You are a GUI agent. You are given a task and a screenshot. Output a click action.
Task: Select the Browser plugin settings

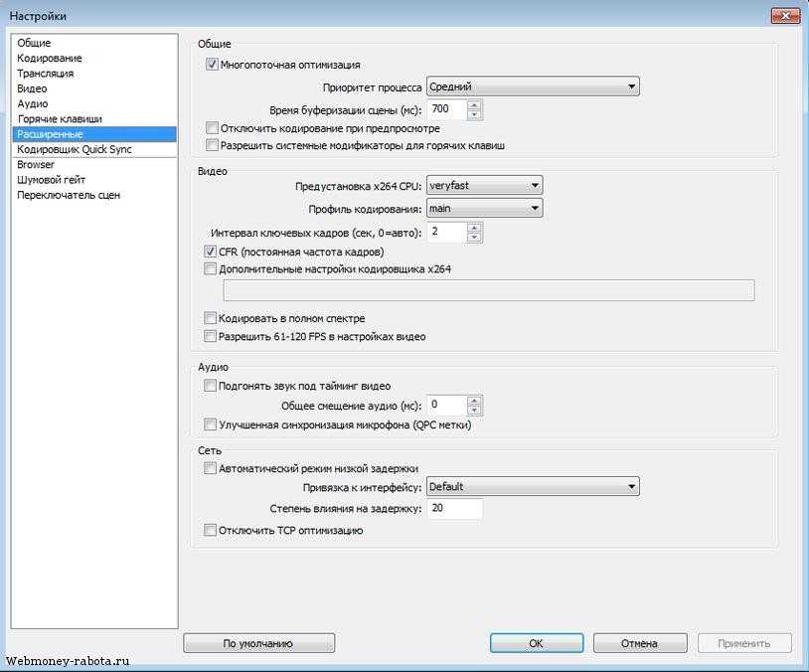click(x=36, y=165)
